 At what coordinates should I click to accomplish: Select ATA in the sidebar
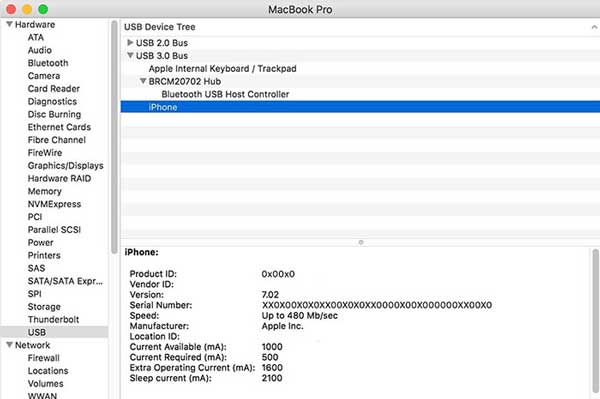point(36,37)
